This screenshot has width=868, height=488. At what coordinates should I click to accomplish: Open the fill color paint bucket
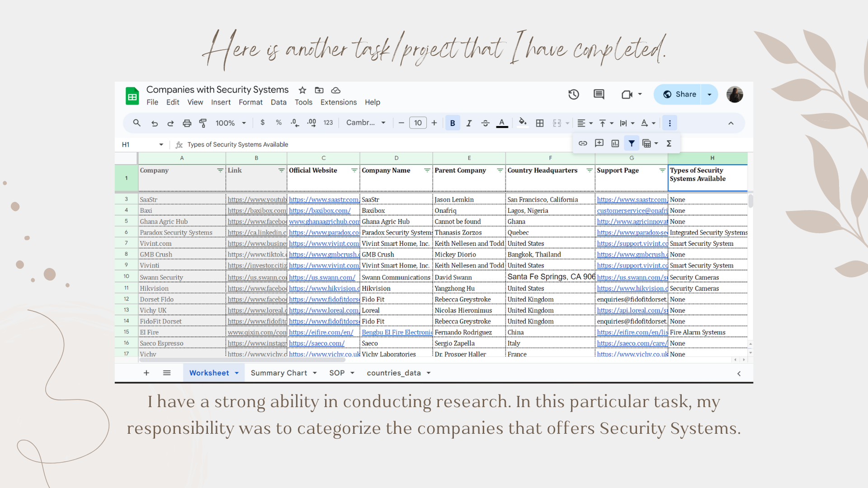coord(523,123)
